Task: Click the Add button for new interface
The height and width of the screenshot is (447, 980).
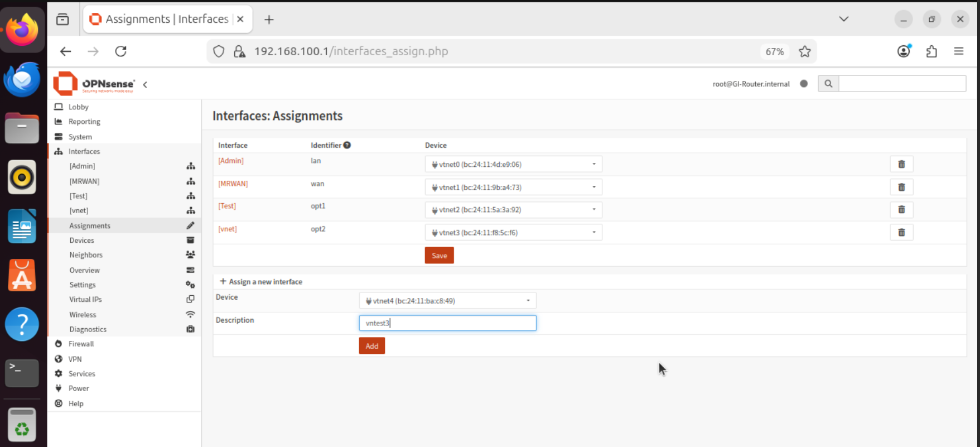Action: [x=371, y=346]
